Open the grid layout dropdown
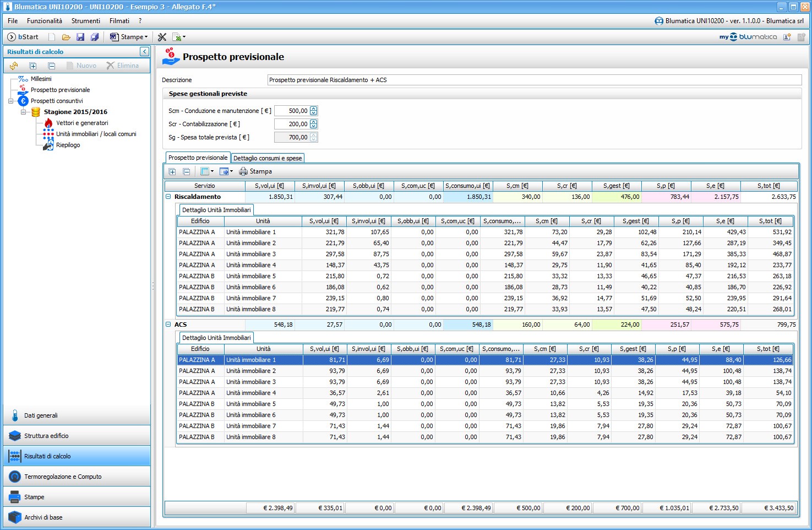 coord(207,171)
